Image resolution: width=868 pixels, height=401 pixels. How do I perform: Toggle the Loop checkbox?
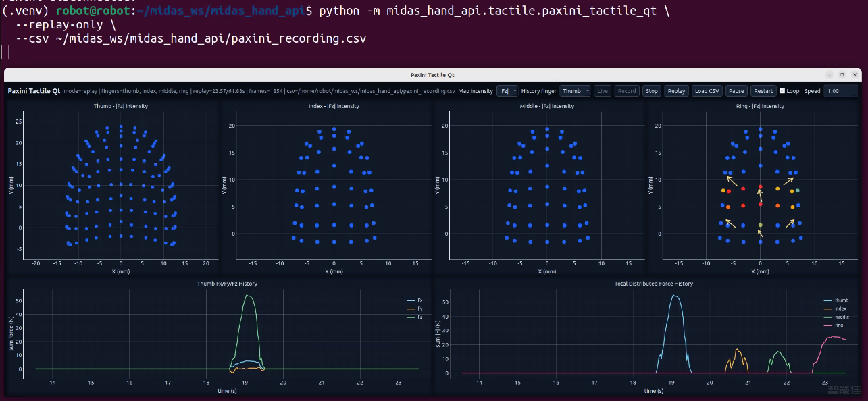[782, 91]
